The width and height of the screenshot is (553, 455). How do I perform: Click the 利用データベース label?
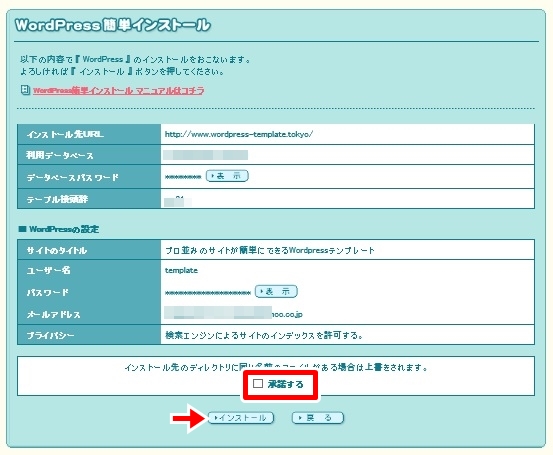[x=60, y=155]
